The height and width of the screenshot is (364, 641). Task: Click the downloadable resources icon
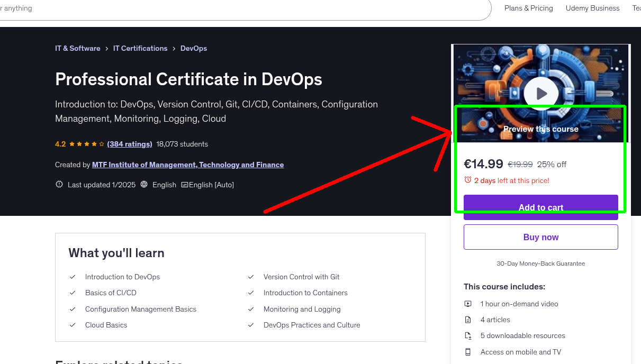[467, 335]
